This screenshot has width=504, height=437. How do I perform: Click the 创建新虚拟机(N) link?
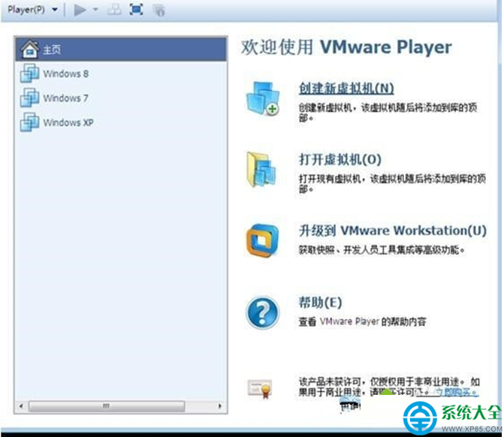point(346,89)
